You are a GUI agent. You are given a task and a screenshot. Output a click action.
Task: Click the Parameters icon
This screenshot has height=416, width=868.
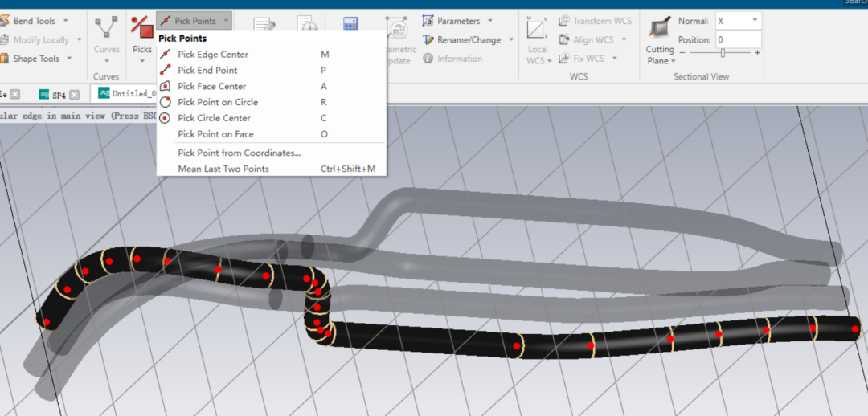pyautogui.click(x=428, y=21)
